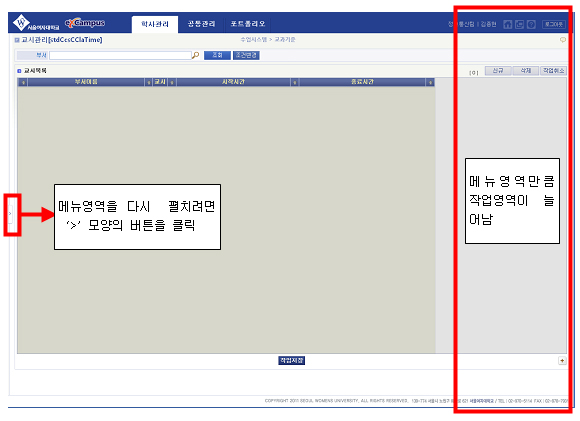Image resolution: width=580 pixels, height=421 pixels.
Task: Click the Seoul Women's University logo
Action: 36,23
